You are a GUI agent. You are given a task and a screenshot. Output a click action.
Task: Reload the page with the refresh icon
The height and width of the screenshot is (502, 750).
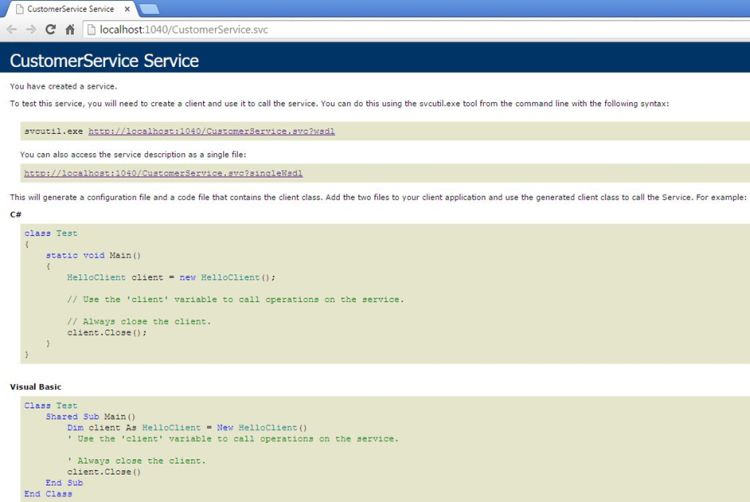pyautogui.click(x=50, y=30)
